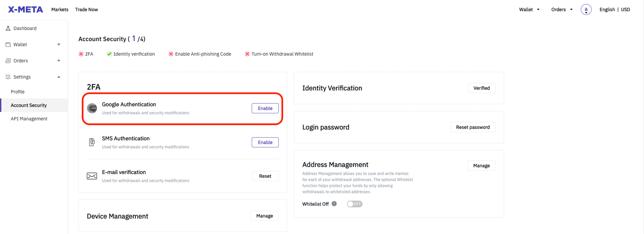
Task: Click the Reset password button
Action: (x=472, y=127)
